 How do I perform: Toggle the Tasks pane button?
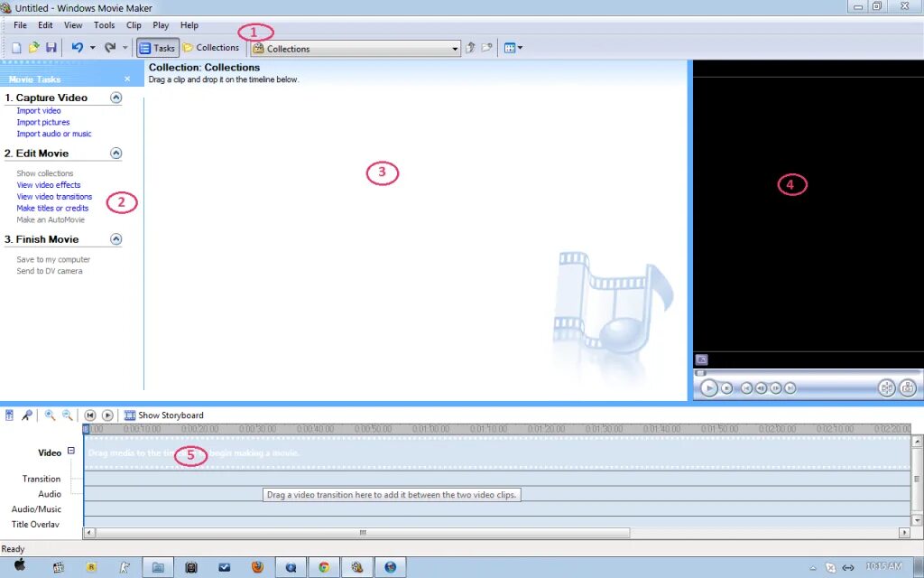click(157, 49)
